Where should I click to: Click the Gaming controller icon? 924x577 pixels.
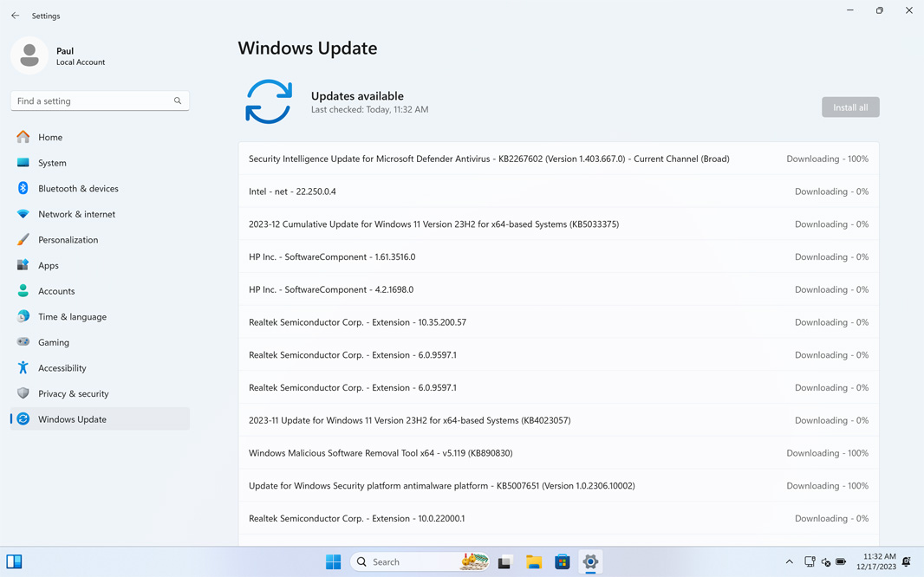[x=23, y=341]
